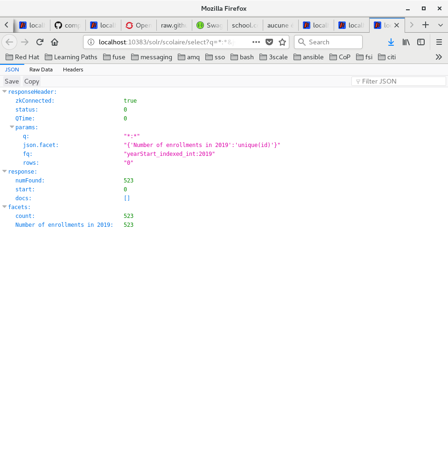Select the zkConnected row
The image size is (448, 476).
pyautogui.click(x=224, y=100)
